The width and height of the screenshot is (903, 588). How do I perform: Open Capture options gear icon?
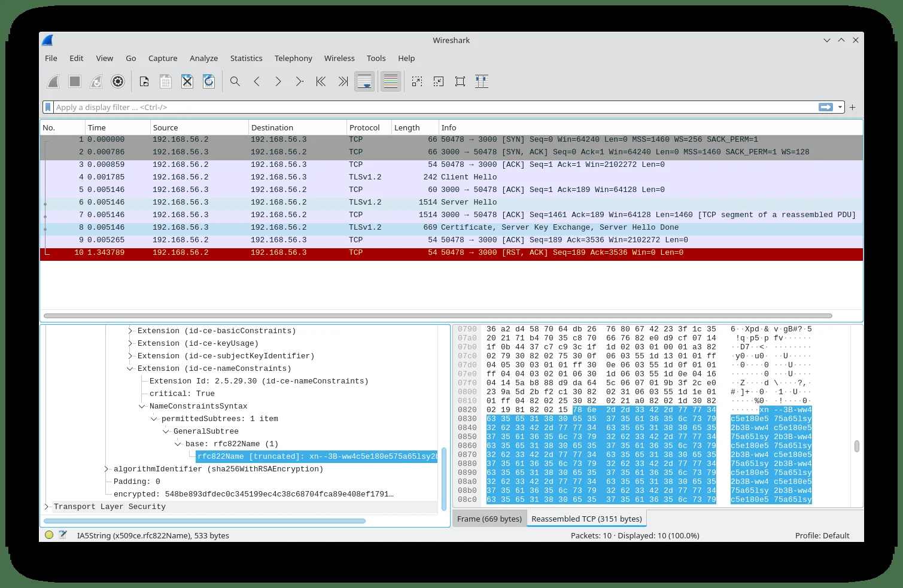[x=118, y=81]
